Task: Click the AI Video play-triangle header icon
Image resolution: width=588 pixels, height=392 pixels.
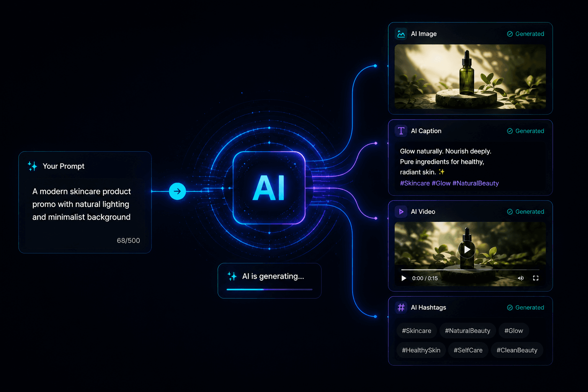Action: point(401,212)
